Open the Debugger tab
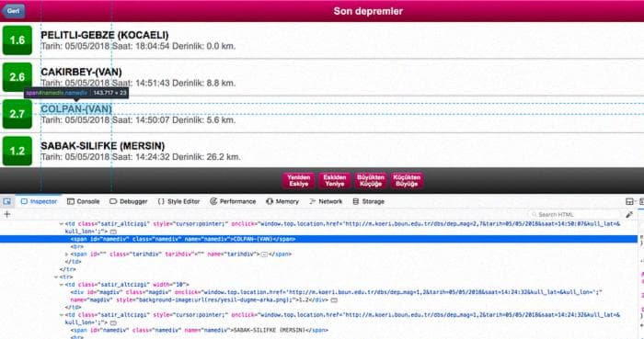644x339 pixels. 129,201
